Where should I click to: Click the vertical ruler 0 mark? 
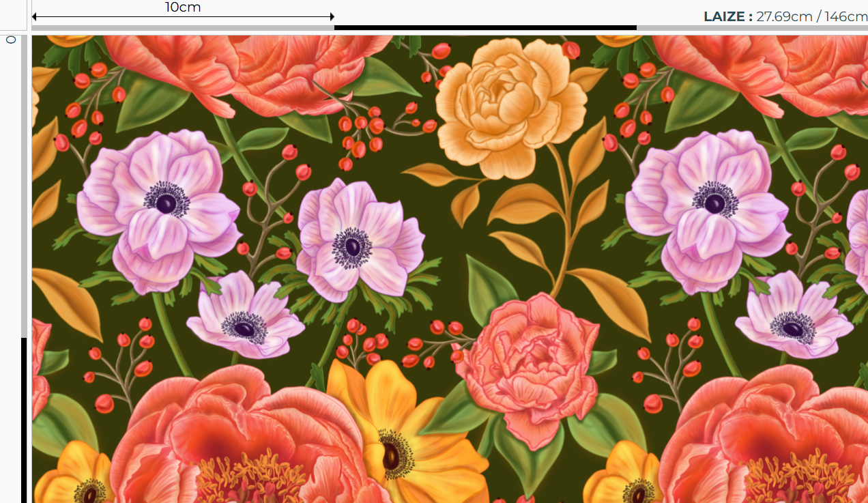pos(10,40)
